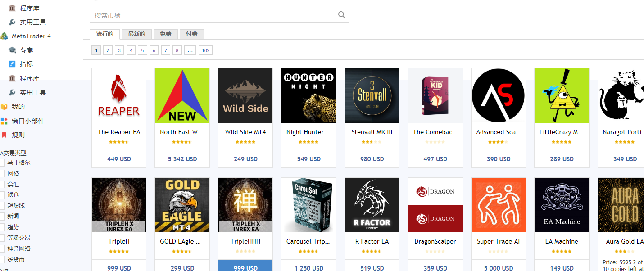Screen dimensions: 644x271
Task: Open the Rules (规则) bookmark icon
Action: coord(4,135)
